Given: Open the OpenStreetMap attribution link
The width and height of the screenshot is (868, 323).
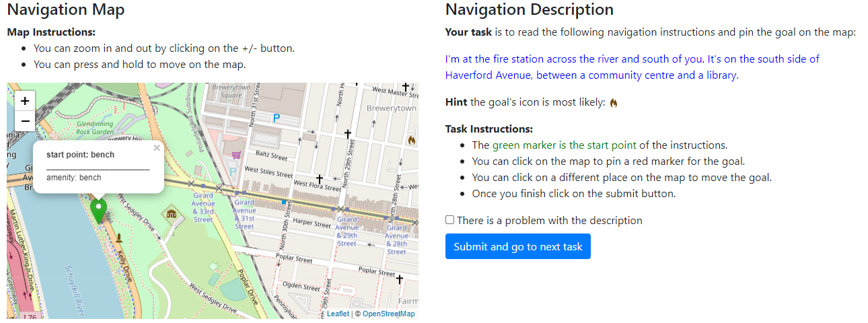Looking at the screenshot, I should 388,314.
